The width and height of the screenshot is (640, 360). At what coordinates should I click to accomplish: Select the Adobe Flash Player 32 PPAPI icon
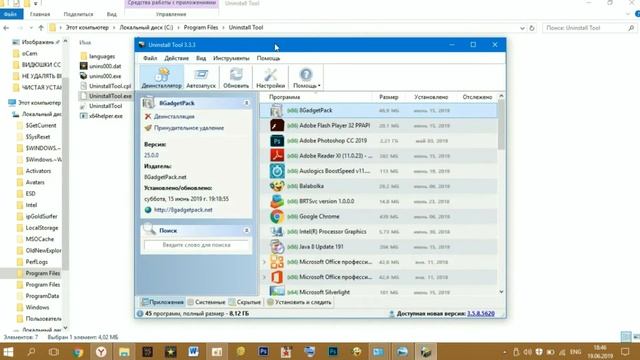pos(277,126)
